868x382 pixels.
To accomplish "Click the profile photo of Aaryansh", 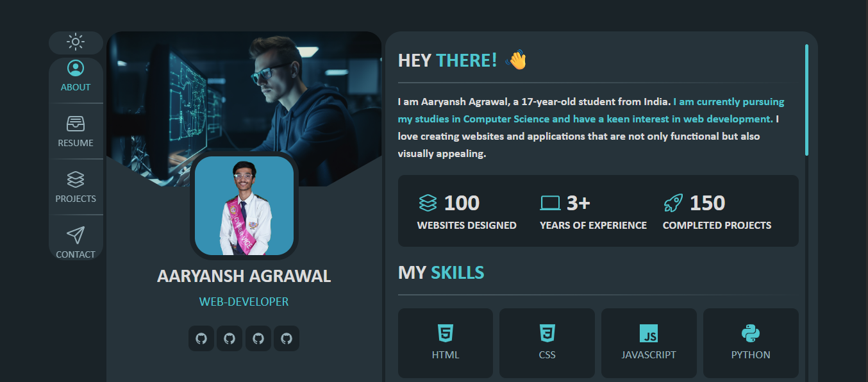I will (x=244, y=206).
